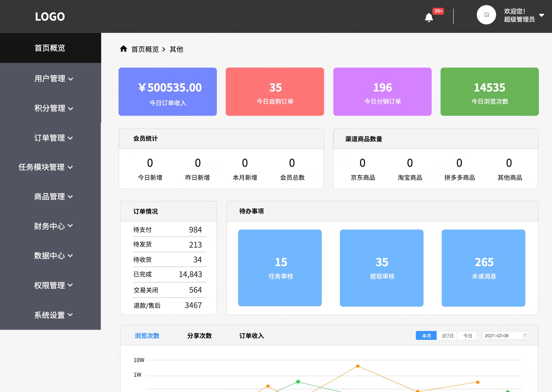The width and height of the screenshot is (552, 392).
Task: Open the 未读消息 pending card
Action: point(483,268)
